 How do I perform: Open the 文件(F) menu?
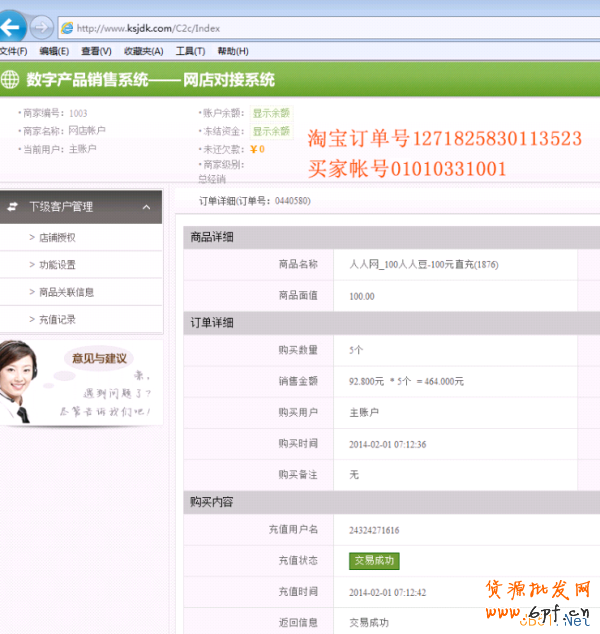coord(13,51)
